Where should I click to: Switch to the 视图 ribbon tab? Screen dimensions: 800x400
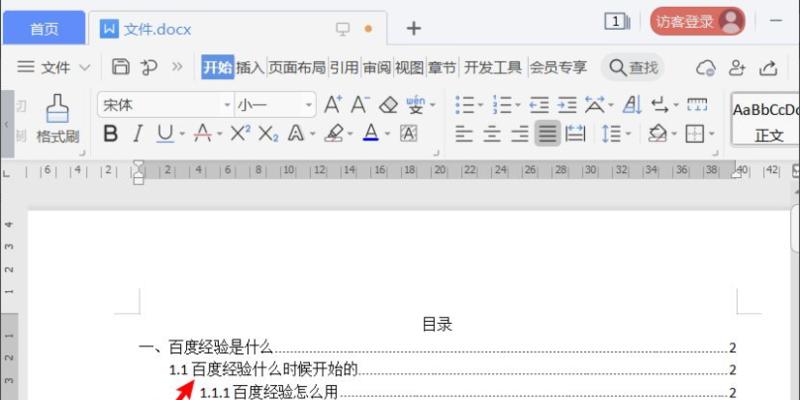coord(409,67)
